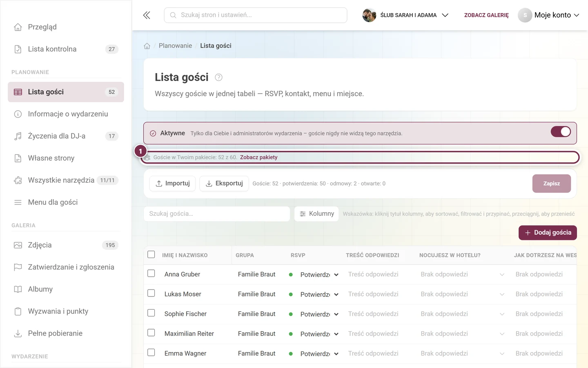
Task: Open Moje konto dropdown menu
Action: click(x=548, y=15)
